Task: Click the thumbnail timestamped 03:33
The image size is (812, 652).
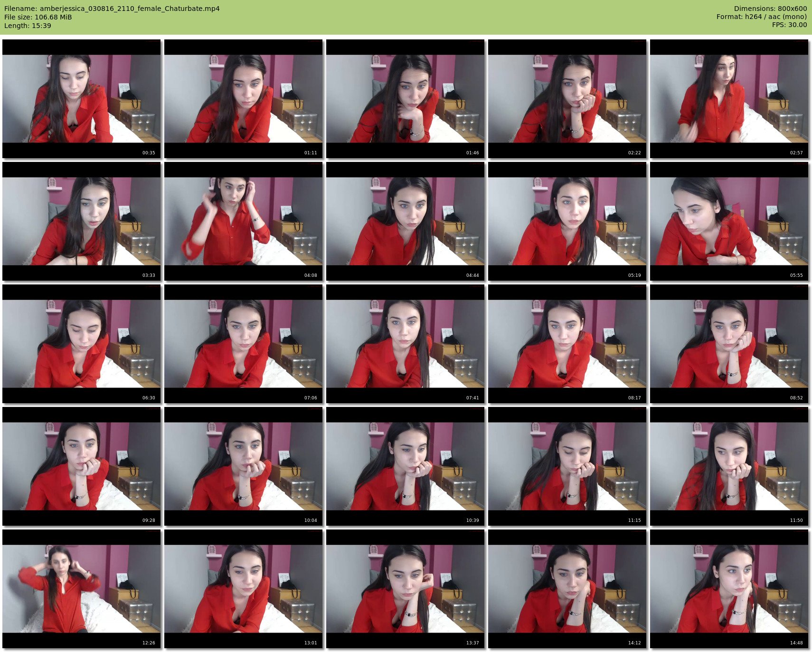Action: click(82, 221)
